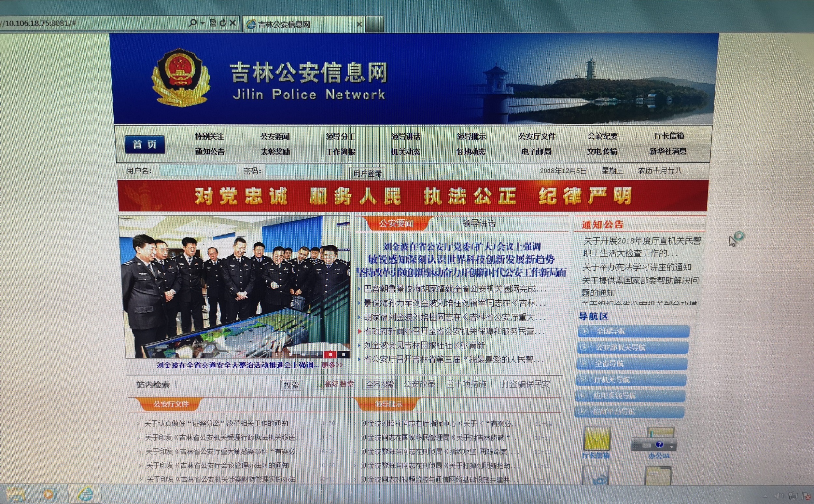Click the stop loading X icon
The image size is (814, 504).
pyautogui.click(x=233, y=23)
